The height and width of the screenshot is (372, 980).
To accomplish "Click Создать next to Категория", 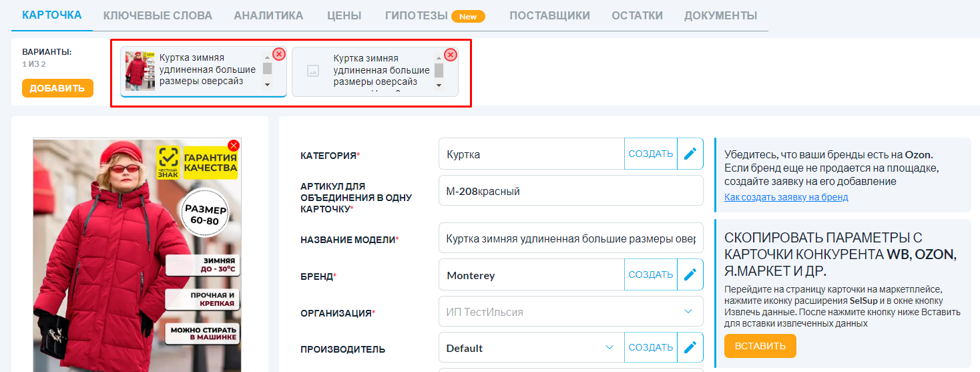I will coord(651,154).
